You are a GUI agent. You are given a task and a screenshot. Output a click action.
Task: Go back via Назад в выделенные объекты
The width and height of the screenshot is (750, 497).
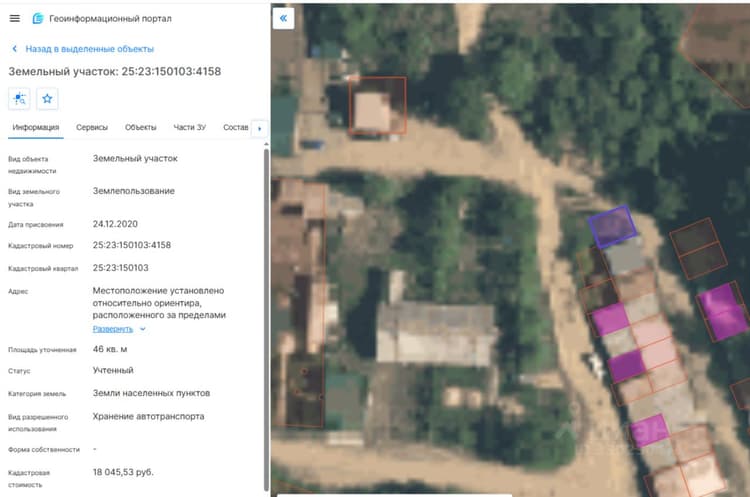click(x=89, y=49)
